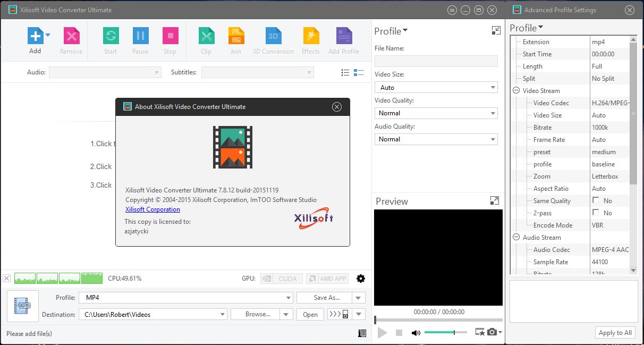Expand the Profile panel pop-out icon
The height and width of the screenshot is (345, 644).
[496, 31]
